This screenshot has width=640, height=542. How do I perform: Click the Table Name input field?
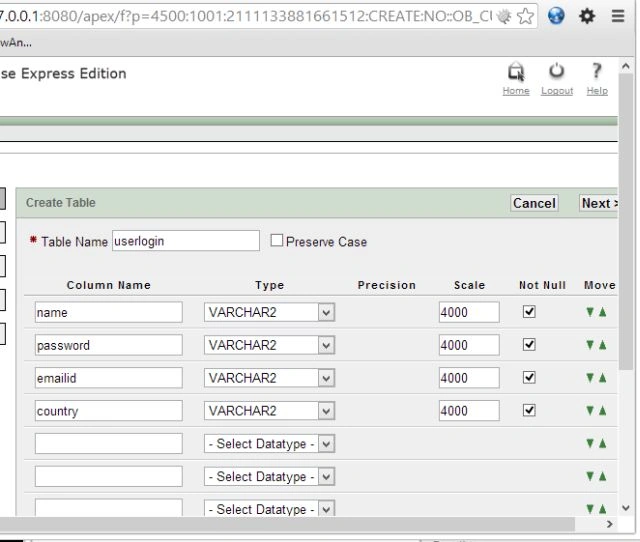tap(186, 241)
